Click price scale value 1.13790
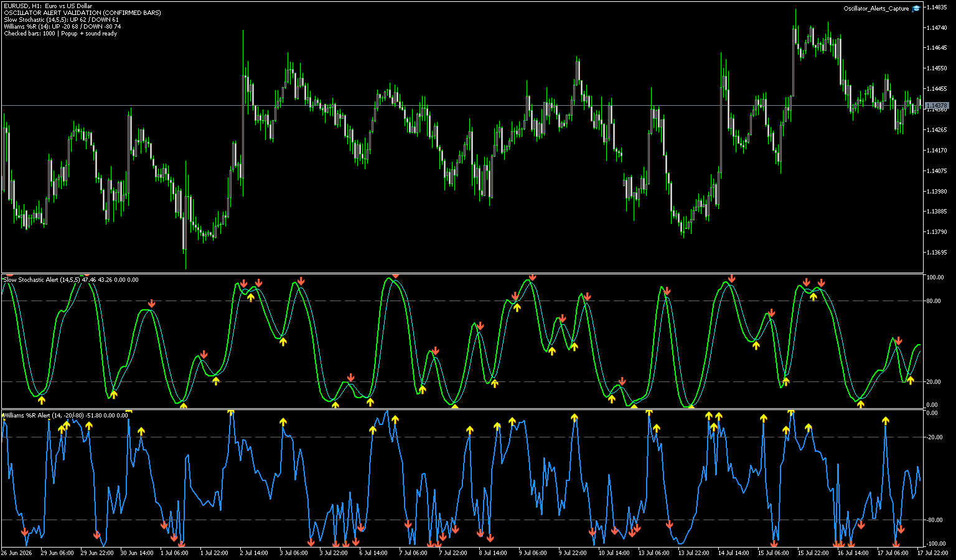Viewport: 956px width, 560px height. point(937,232)
